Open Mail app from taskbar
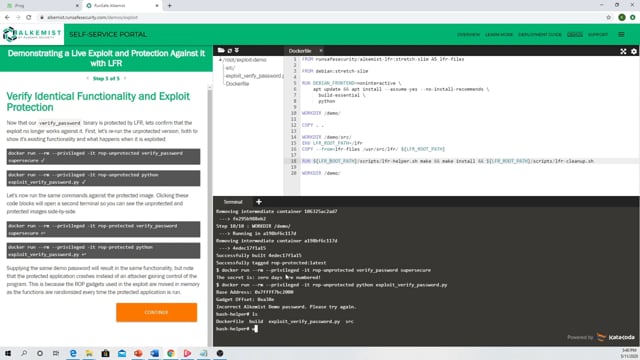The width and height of the screenshot is (640, 360). [122, 353]
